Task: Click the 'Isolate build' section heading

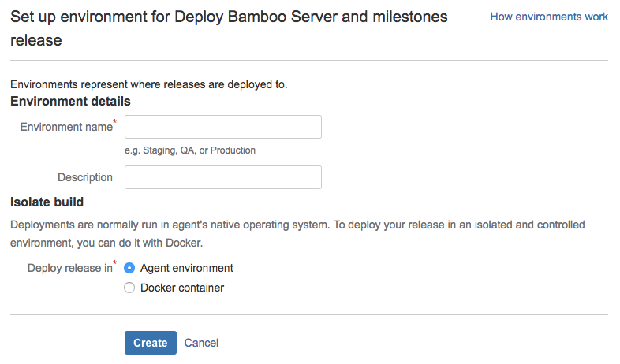Action: (47, 202)
